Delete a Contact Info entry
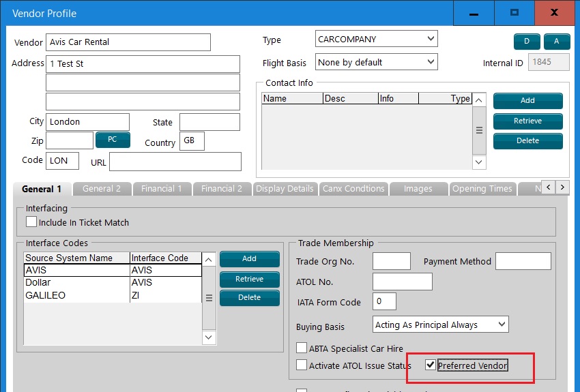Screen dimensions: 580x392 click(x=528, y=140)
